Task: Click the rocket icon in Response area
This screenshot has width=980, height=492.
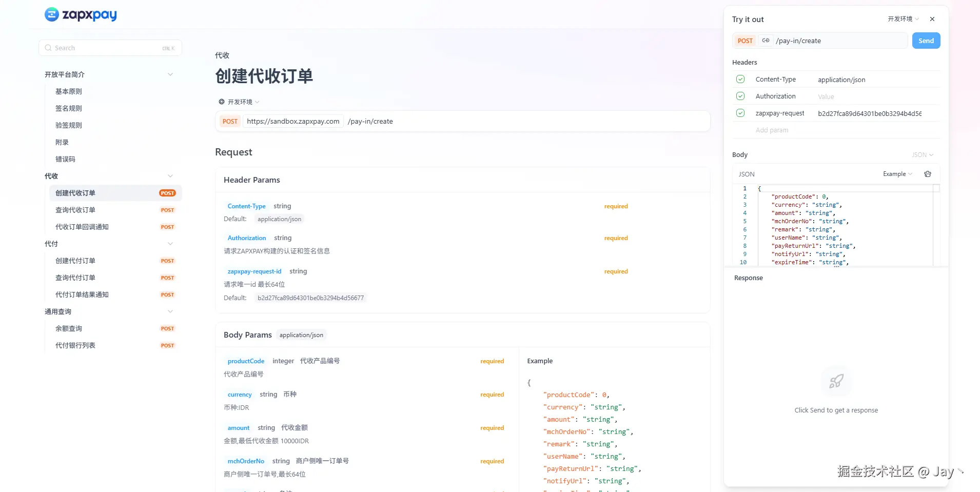Action: (x=836, y=381)
